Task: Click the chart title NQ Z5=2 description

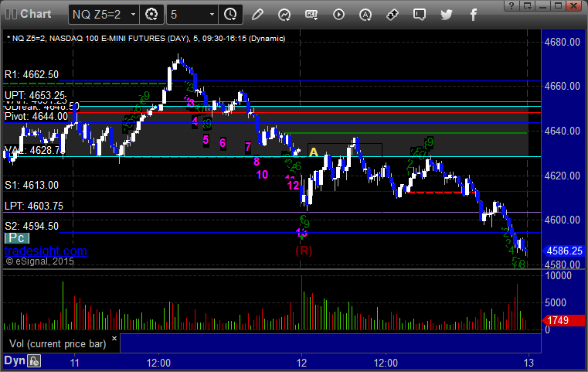Action: click(x=146, y=39)
